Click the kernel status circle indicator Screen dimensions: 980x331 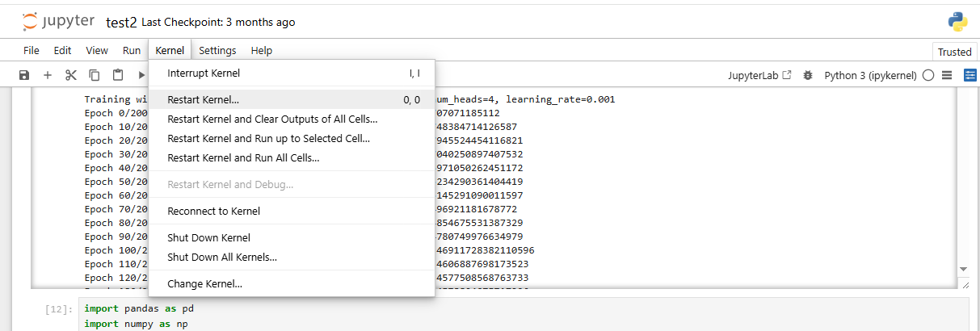click(x=927, y=75)
